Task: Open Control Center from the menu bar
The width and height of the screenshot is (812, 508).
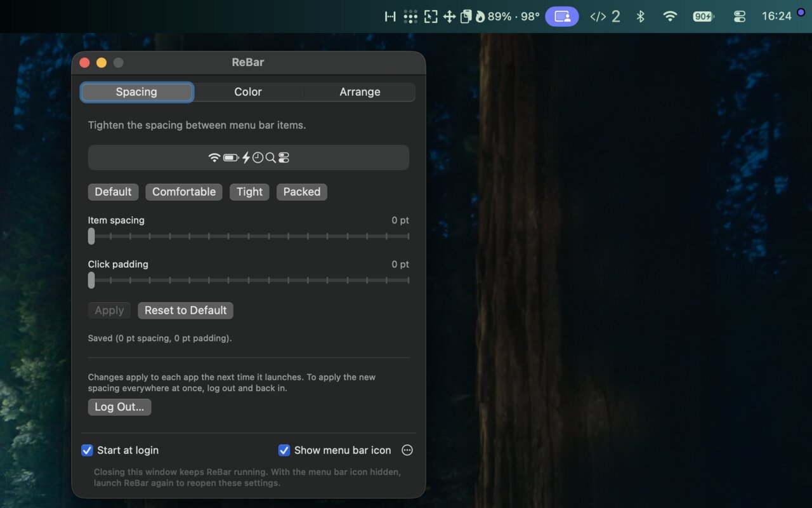Action: coord(740,17)
